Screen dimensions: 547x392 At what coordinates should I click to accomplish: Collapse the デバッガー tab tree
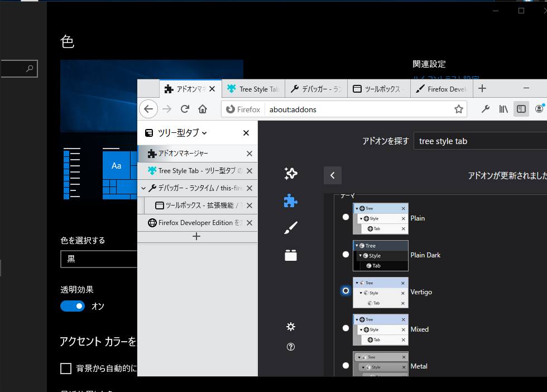coord(143,188)
